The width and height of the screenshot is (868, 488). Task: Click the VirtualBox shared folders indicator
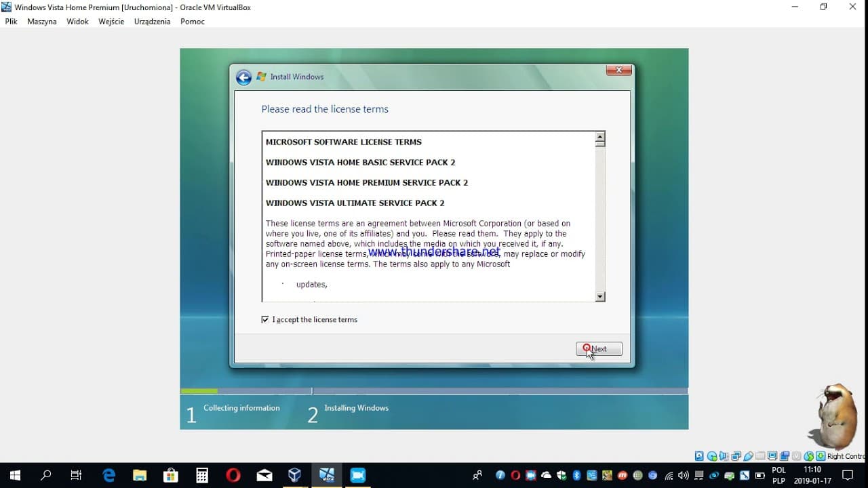tap(760, 456)
